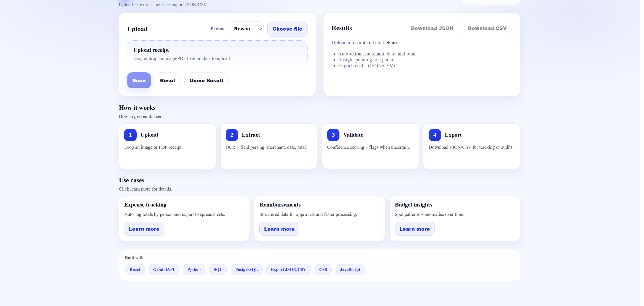Click the JavaScript tag chip
This screenshot has height=306, width=644.
pos(350,269)
